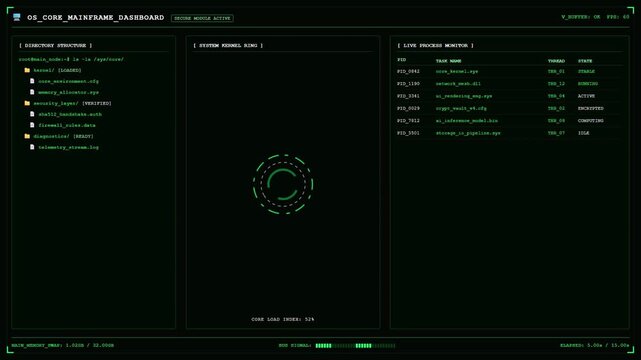Open memory_allocator.sys file
Viewport: 641px width, 360px height.
(69, 92)
